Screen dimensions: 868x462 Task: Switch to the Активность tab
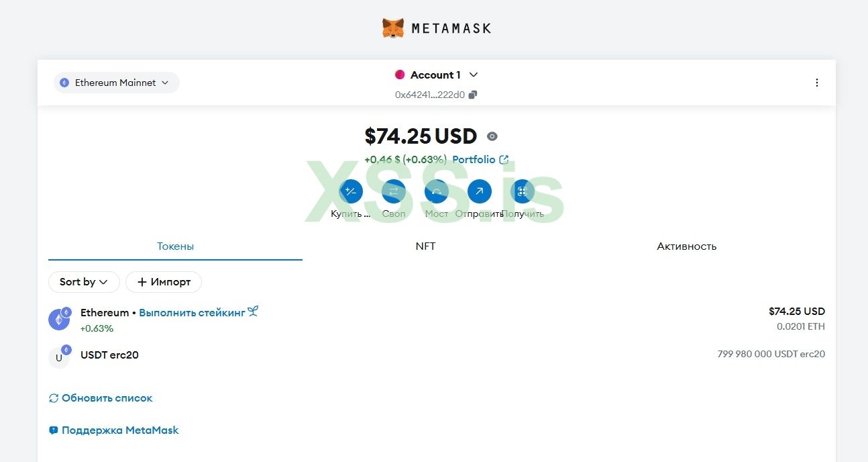pyautogui.click(x=686, y=246)
